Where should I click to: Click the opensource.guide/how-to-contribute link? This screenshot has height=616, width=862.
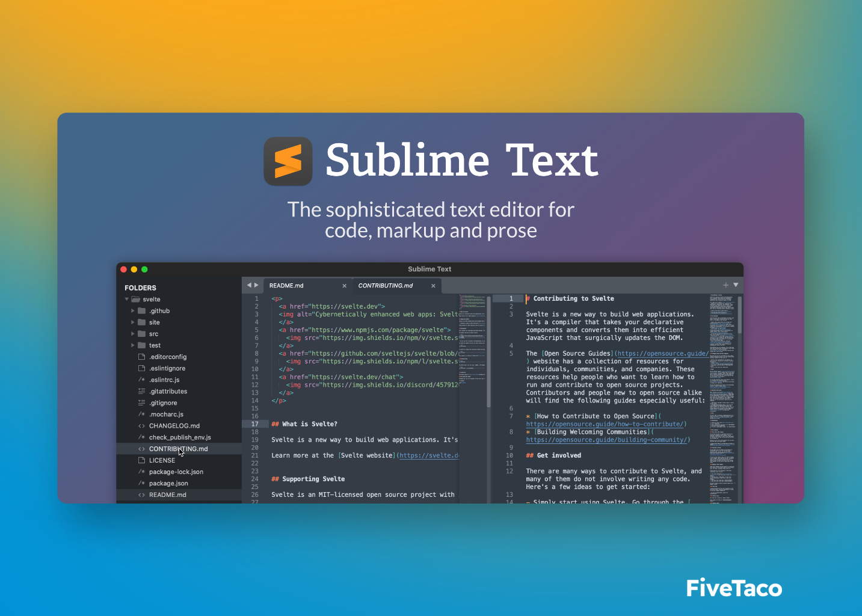(606, 423)
